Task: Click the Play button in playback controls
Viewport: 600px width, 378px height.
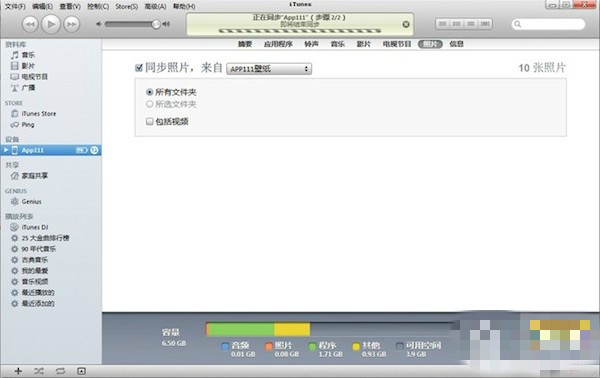Action: click(51, 24)
